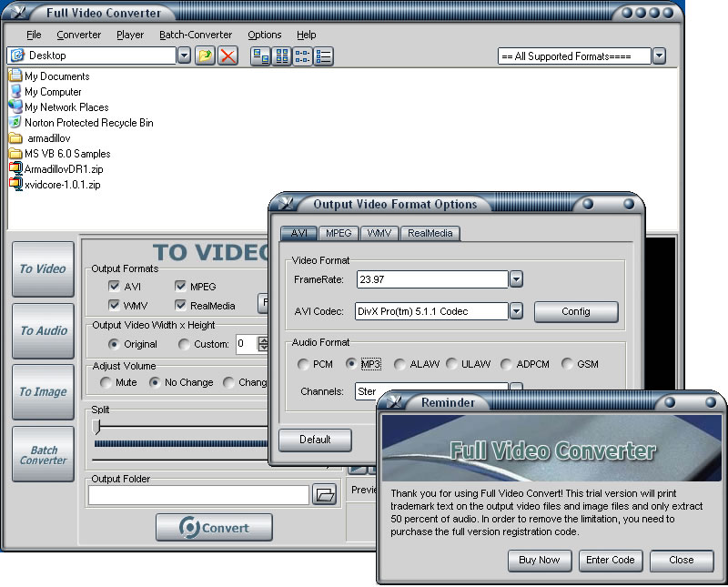Select MP3 audio format
This screenshot has height=587, width=728.
(x=351, y=364)
